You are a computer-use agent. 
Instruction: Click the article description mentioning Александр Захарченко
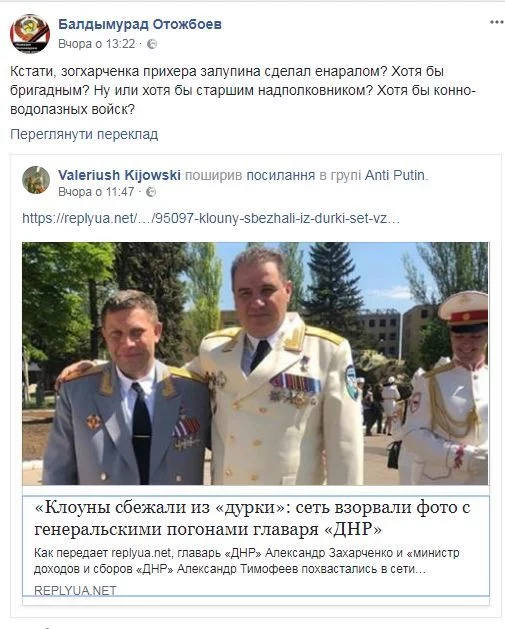click(247, 561)
